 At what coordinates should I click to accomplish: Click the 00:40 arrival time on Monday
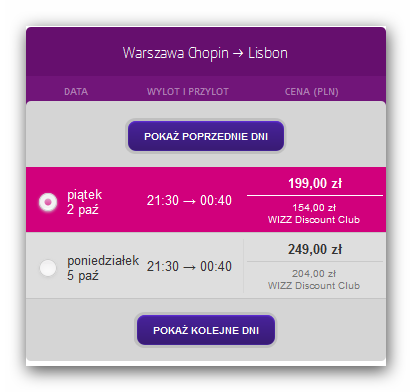pos(216,267)
